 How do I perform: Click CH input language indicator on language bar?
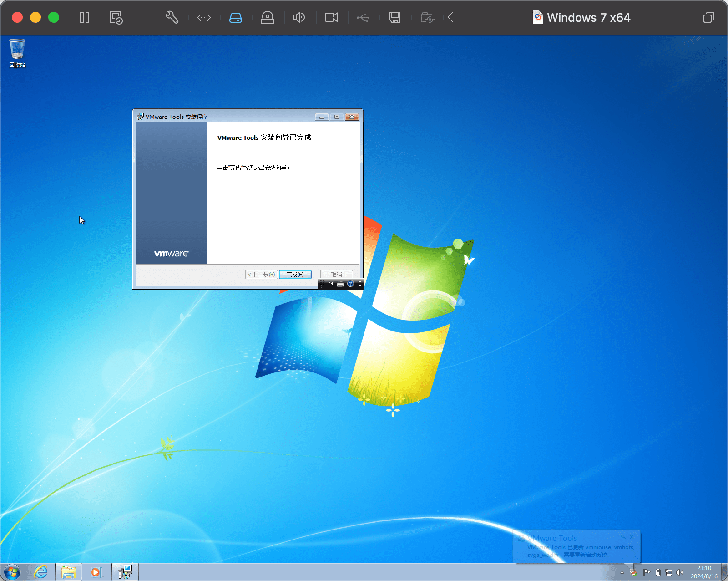coord(330,284)
